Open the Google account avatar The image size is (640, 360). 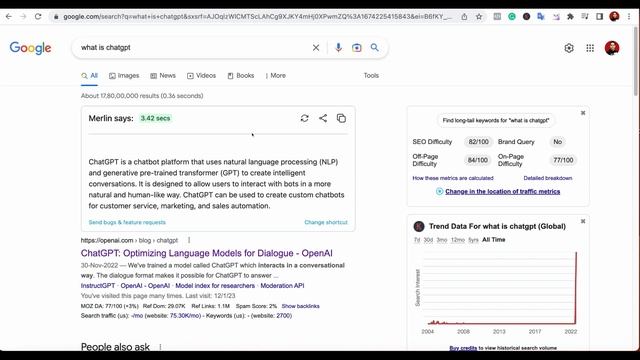point(612,48)
